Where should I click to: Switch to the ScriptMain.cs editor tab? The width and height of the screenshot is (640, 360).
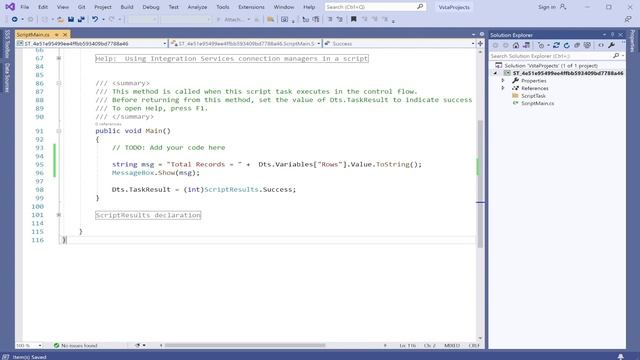pos(33,35)
